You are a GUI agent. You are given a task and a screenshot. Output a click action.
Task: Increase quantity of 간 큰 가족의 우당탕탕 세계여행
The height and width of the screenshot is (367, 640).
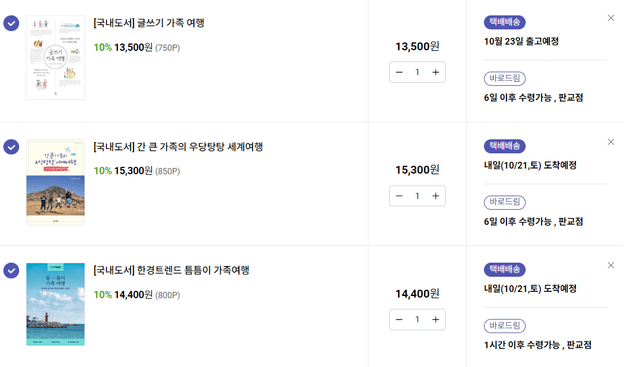coord(436,196)
